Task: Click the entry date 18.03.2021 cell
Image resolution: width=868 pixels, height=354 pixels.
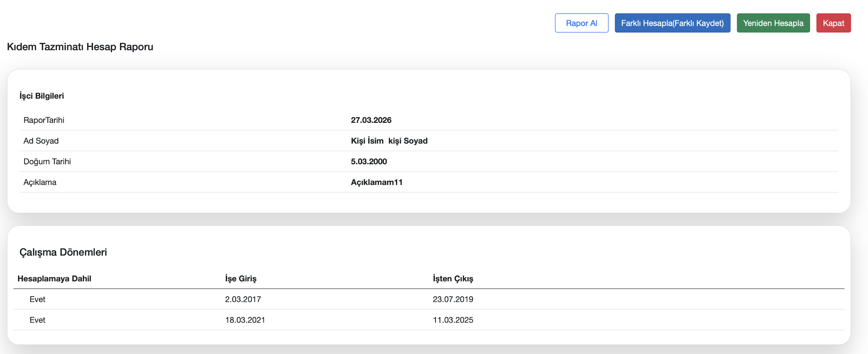Action: pyautogui.click(x=245, y=320)
